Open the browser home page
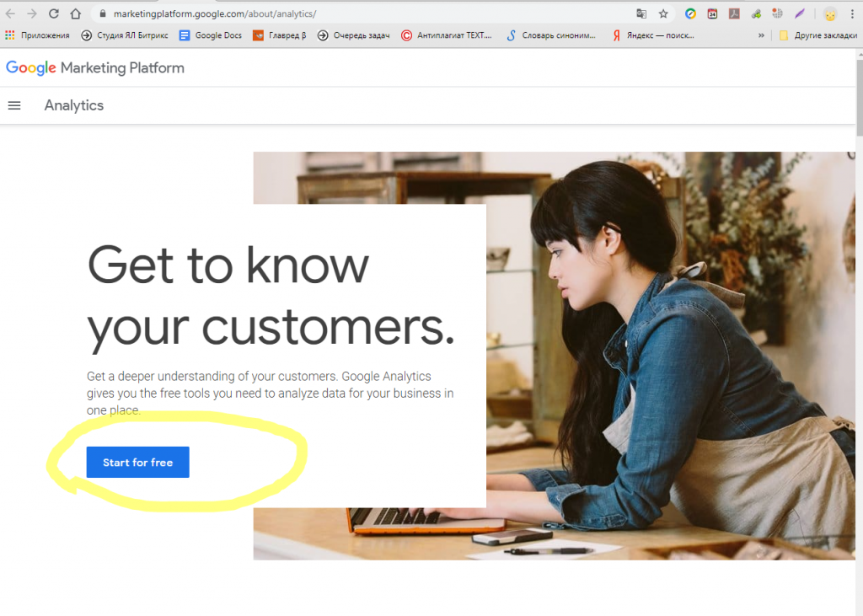This screenshot has width=863, height=616. 75,13
